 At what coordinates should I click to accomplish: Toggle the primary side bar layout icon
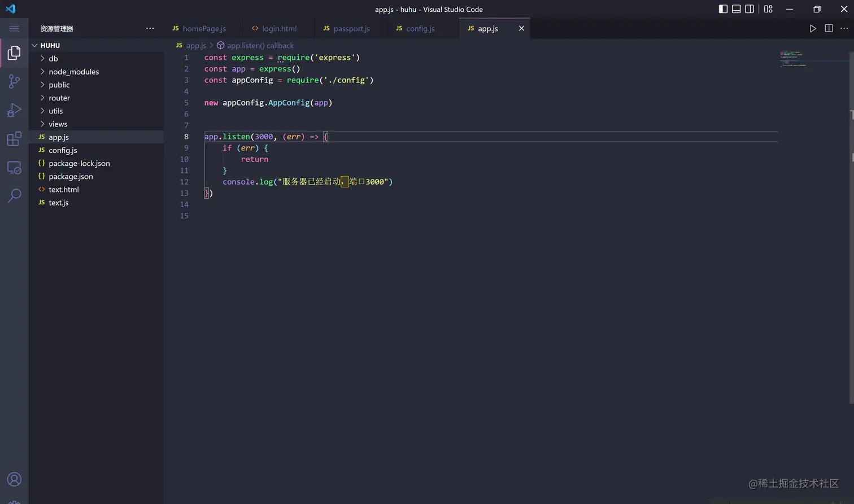pos(723,9)
